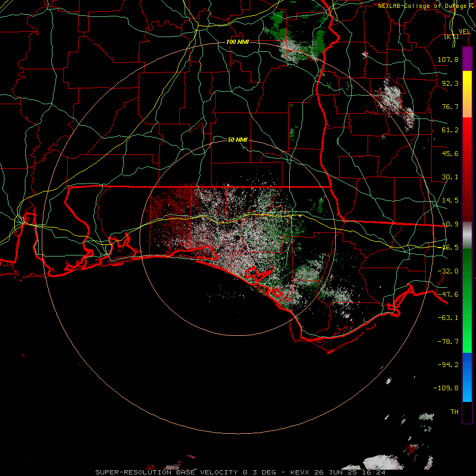This screenshot has height=476, width=476.
Task: Click the -0.9 value on velocity scale
Action: (450, 224)
